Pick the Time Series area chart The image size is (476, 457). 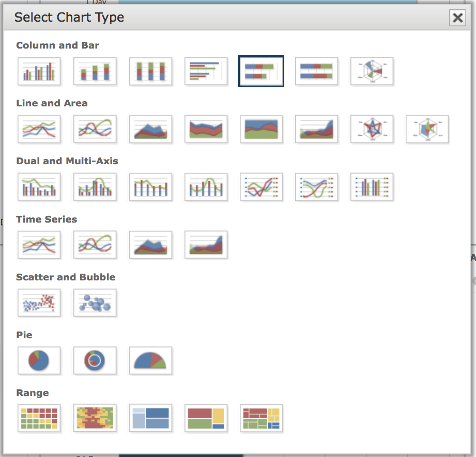coord(150,245)
